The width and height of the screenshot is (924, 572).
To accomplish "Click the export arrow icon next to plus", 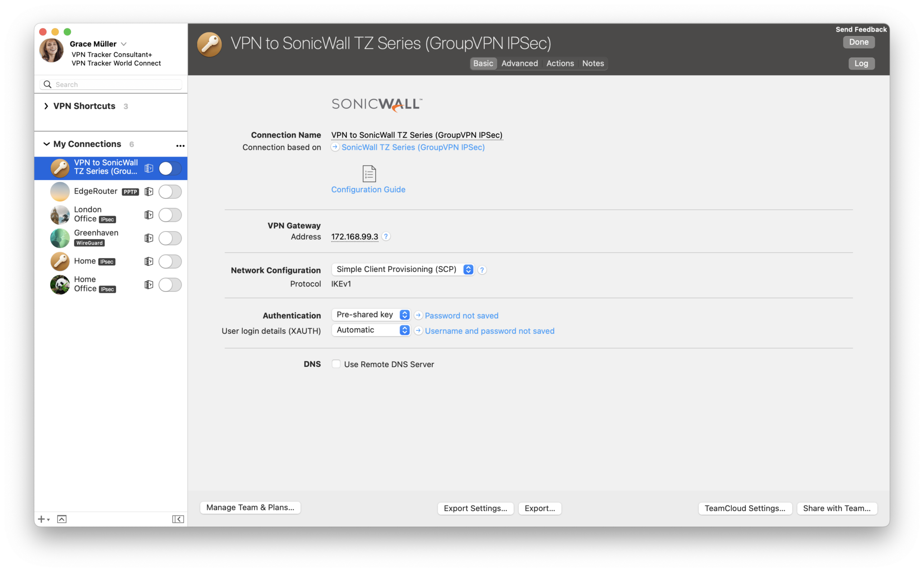I will pos(62,519).
